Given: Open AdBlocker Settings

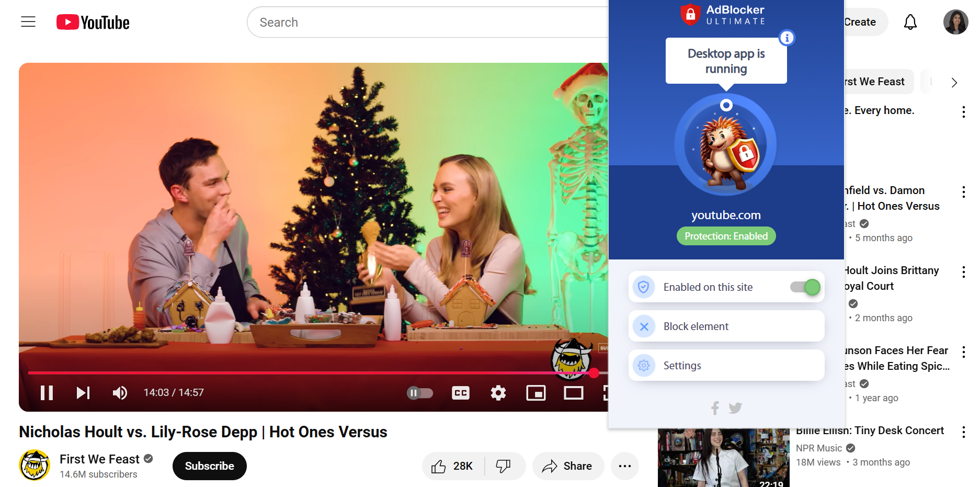Looking at the screenshot, I should [x=726, y=365].
